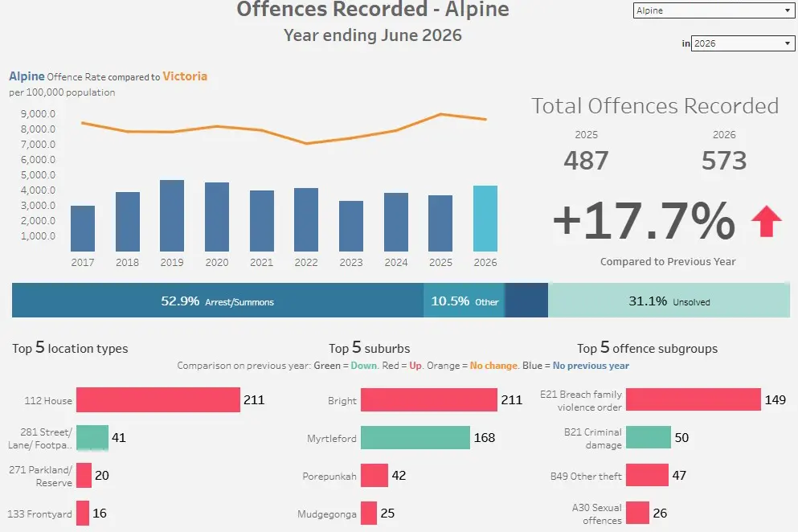Image resolution: width=798 pixels, height=532 pixels.
Task: Select the 2022 offence rate bar
Action: click(x=306, y=220)
